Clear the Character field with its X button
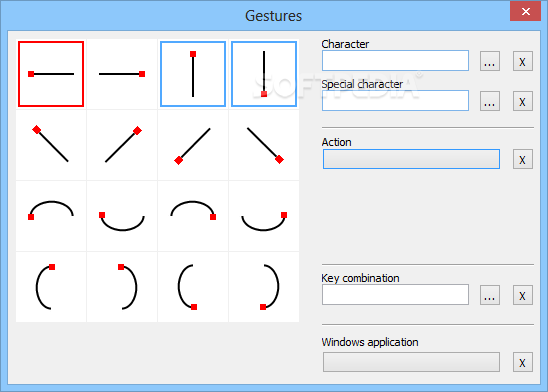This screenshot has height=392, width=548. [523, 61]
